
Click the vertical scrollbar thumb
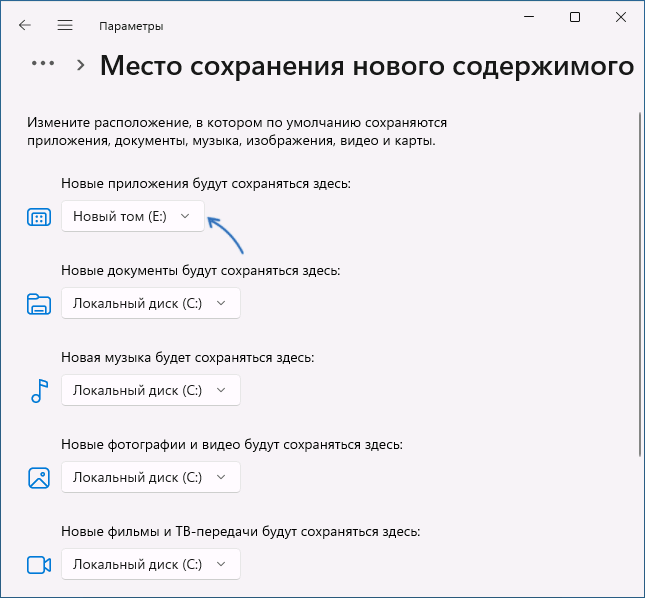[640, 284]
